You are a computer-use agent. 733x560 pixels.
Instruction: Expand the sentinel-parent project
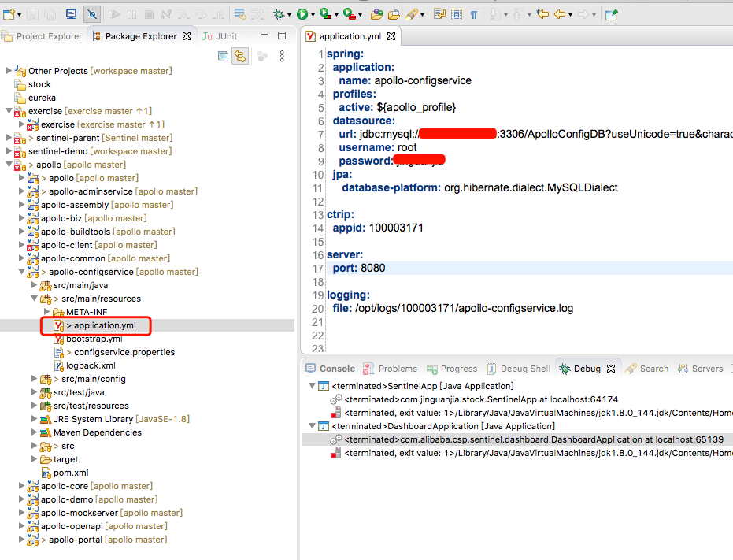[x=9, y=138]
